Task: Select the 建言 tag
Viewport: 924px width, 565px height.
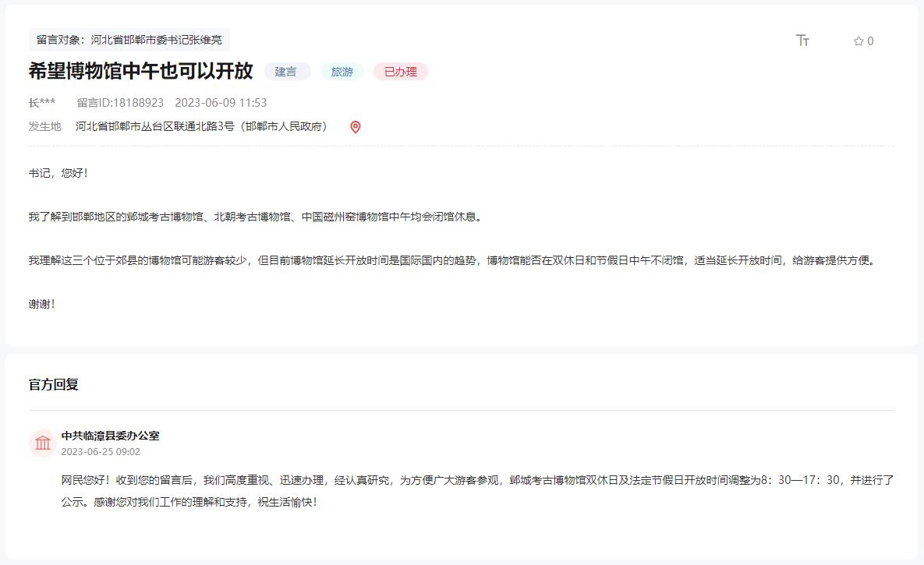Action: [286, 71]
